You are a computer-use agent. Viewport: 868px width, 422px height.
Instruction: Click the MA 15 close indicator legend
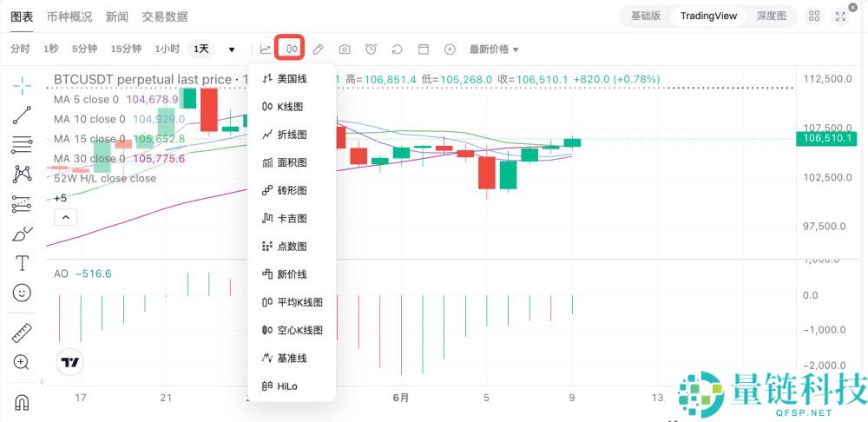pos(120,139)
